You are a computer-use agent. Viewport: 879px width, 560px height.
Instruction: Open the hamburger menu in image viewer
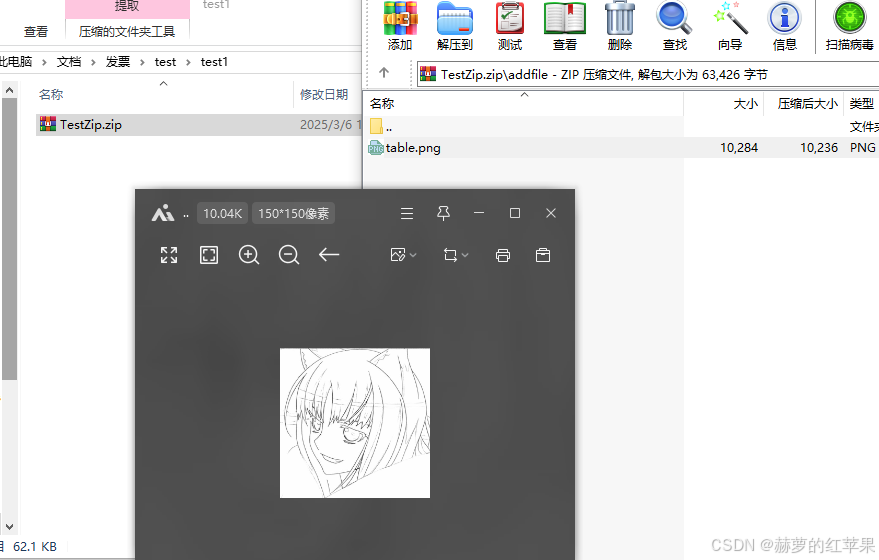pos(407,214)
